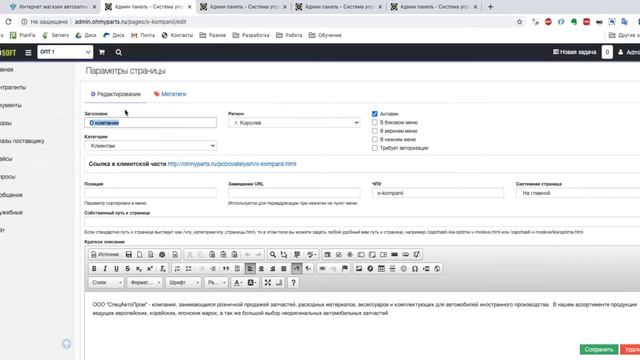Open the "Регион" dropdown
640x360 pixels.
[294, 123]
